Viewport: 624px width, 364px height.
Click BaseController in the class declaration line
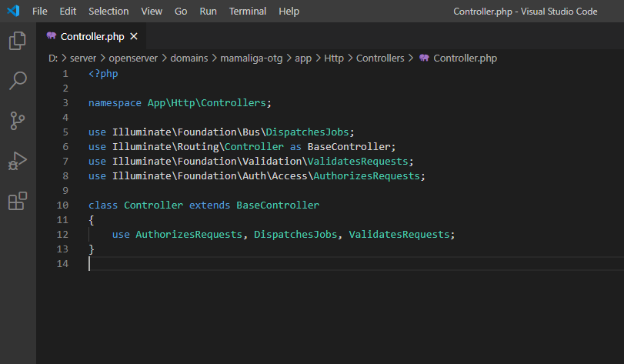tap(277, 205)
